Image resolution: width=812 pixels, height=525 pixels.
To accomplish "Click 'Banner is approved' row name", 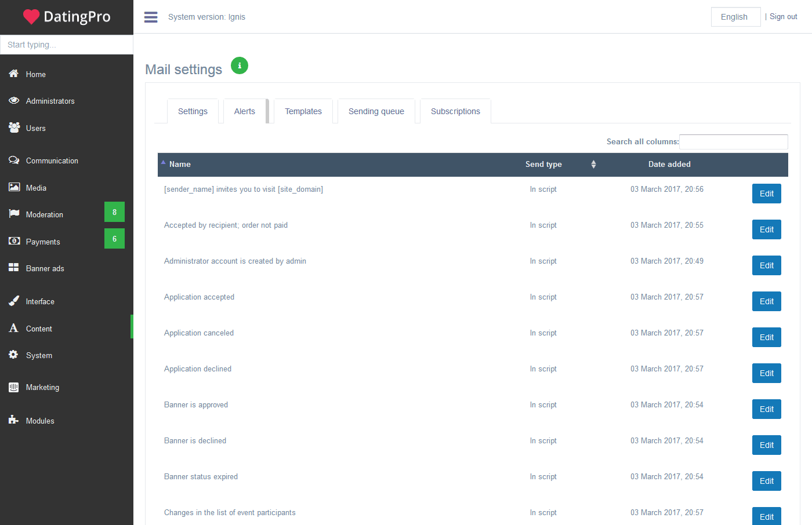I will tap(196, 404).
